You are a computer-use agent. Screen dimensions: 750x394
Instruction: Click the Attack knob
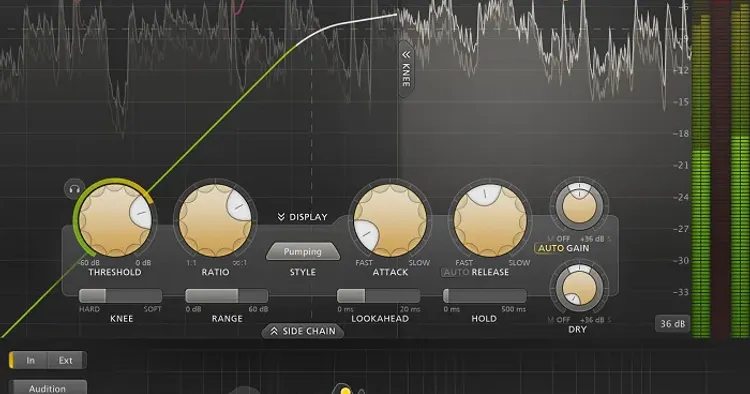tap(390, 220)
